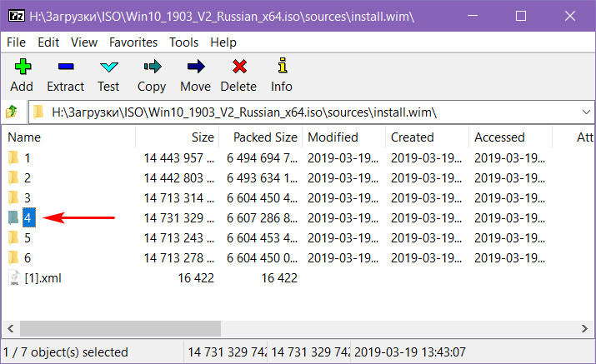
Task: Click the yellow Info icon
Action: pyautogui.click(x=282, y=65)
